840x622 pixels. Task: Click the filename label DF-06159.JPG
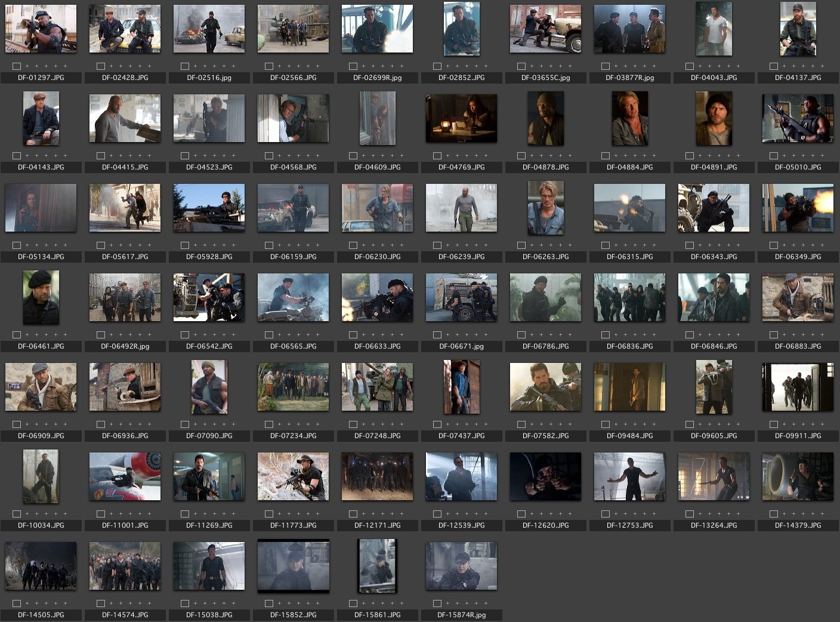(293, 257)
